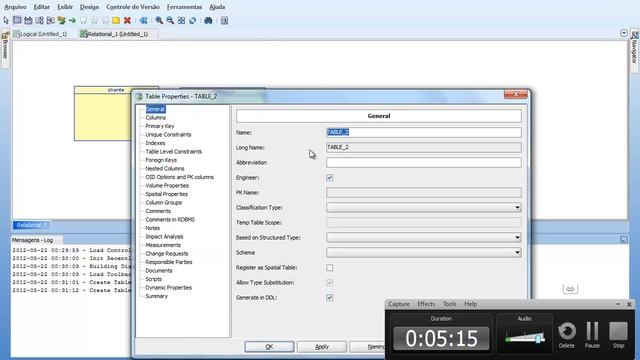Click the Generate DDL toolbar icon
Viewport: 640px width, 360px height.
[224, 20]
